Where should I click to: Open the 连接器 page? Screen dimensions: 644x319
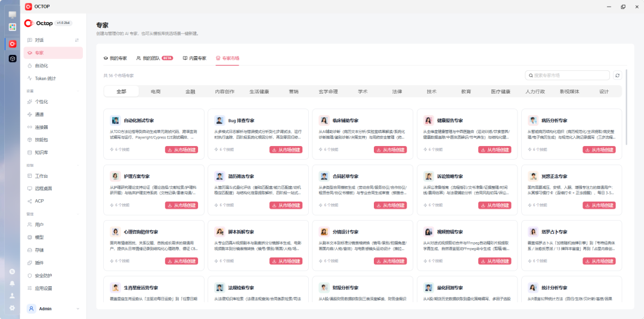coord(53,127)
